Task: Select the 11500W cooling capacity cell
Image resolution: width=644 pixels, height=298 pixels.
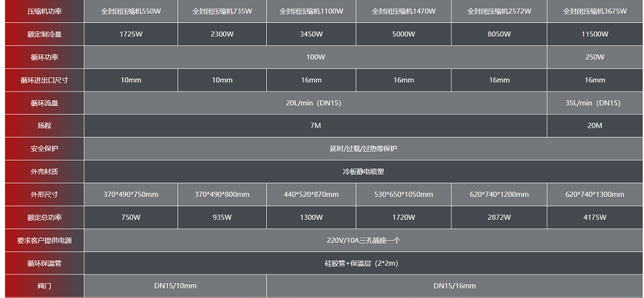Action: (595, 34)
